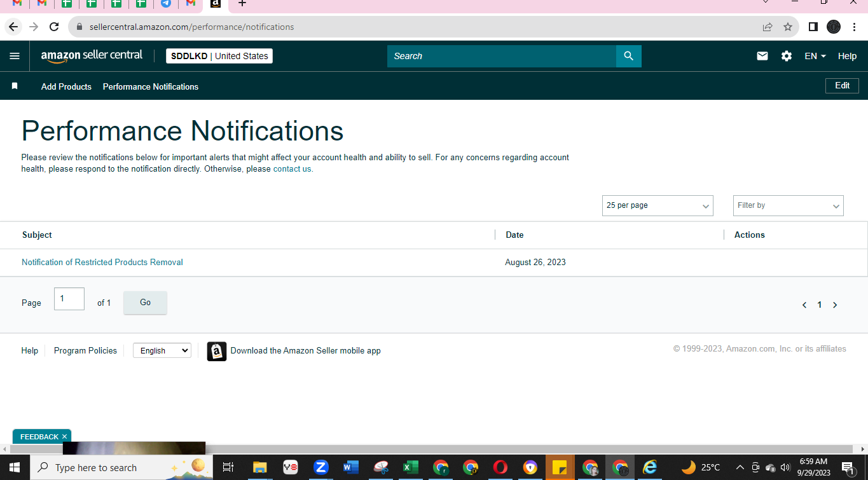The width and height of the screenshot is (868, 480).
Task: Open the English language selector
Action: coord(162,350)
